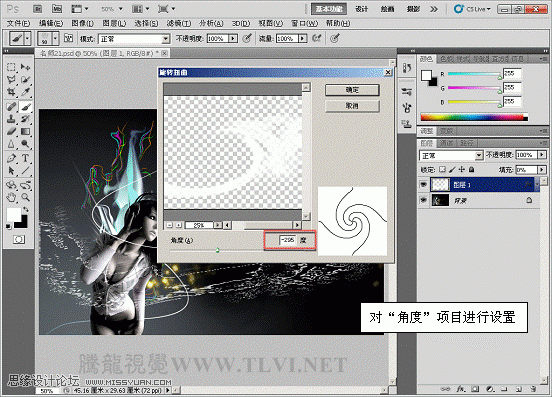Screen dimensions: 552x397
Task: Select the Gradient tool
Action: coord(25,131)
